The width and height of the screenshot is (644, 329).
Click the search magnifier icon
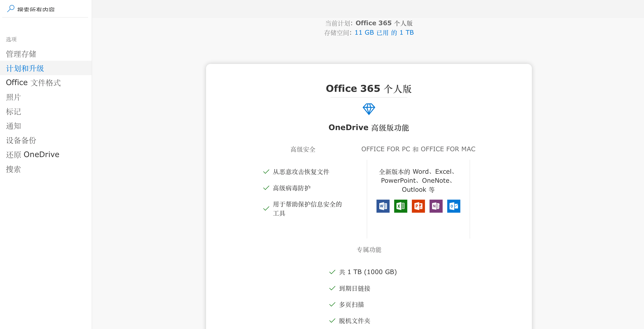(11, 9)
